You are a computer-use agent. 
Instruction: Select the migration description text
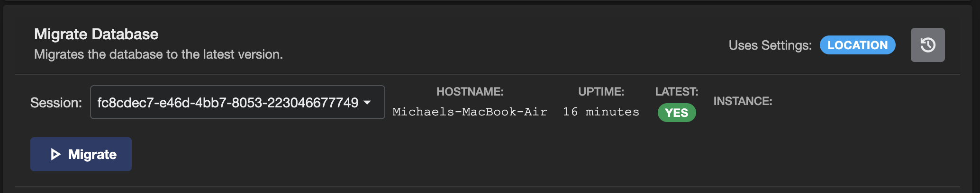[158, 54]
